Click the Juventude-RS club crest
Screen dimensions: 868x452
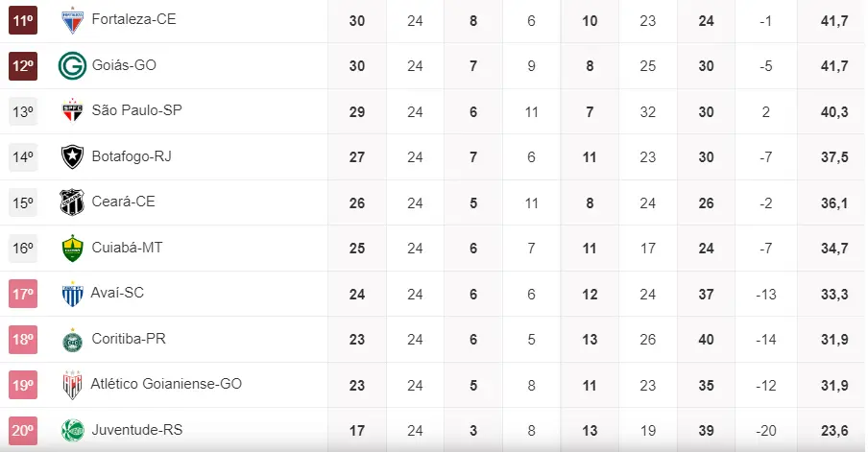point(72,431)
